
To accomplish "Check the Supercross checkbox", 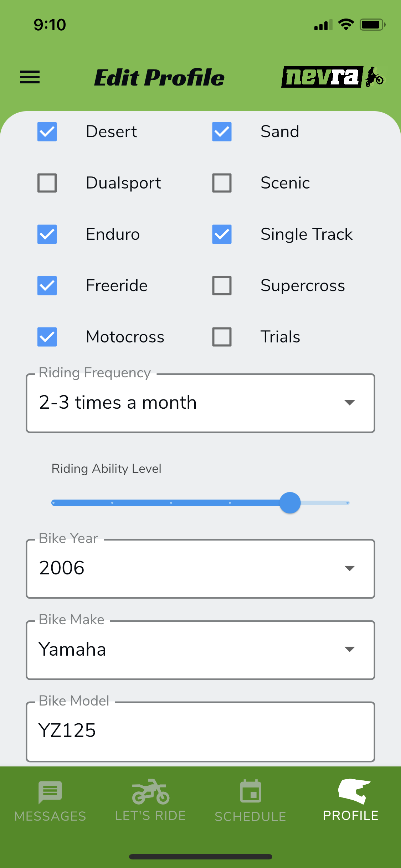I will point(222,285).
